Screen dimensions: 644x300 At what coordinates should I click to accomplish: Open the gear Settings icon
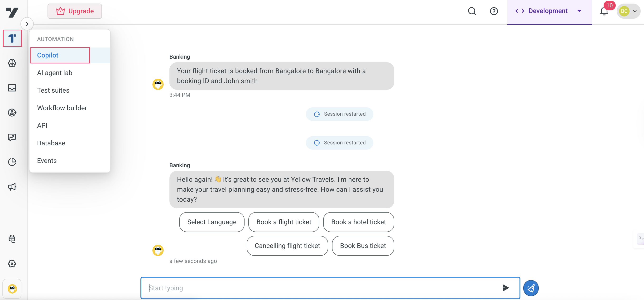tap(12, 263)
